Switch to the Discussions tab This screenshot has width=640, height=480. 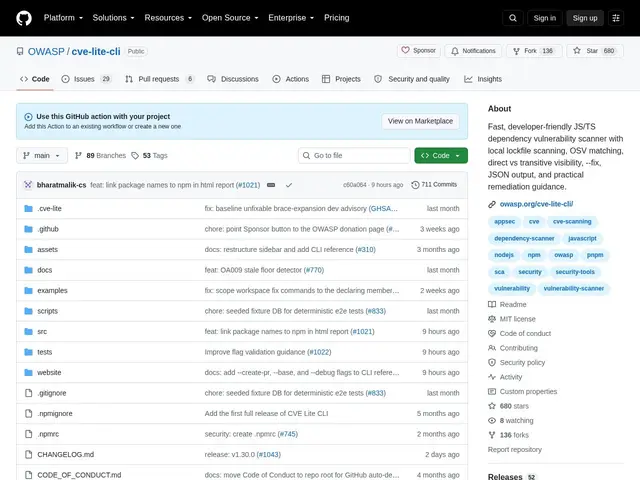[x=233, y=79]
